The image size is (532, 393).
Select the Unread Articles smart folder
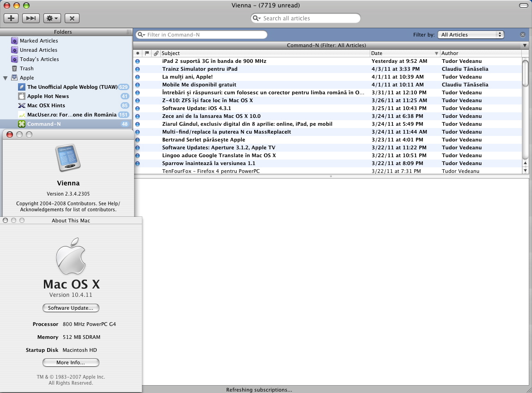pyautogui.click(x=66, y=50)
